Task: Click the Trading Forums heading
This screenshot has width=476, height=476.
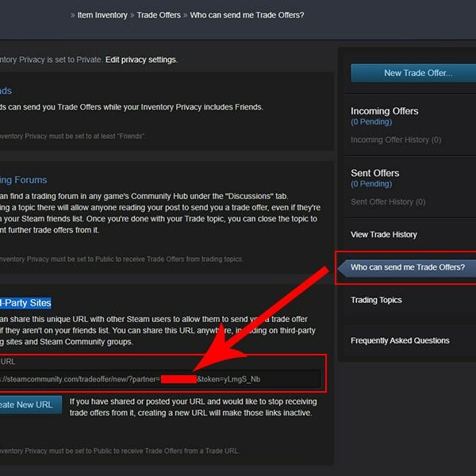Action: (x=23, y=180)
